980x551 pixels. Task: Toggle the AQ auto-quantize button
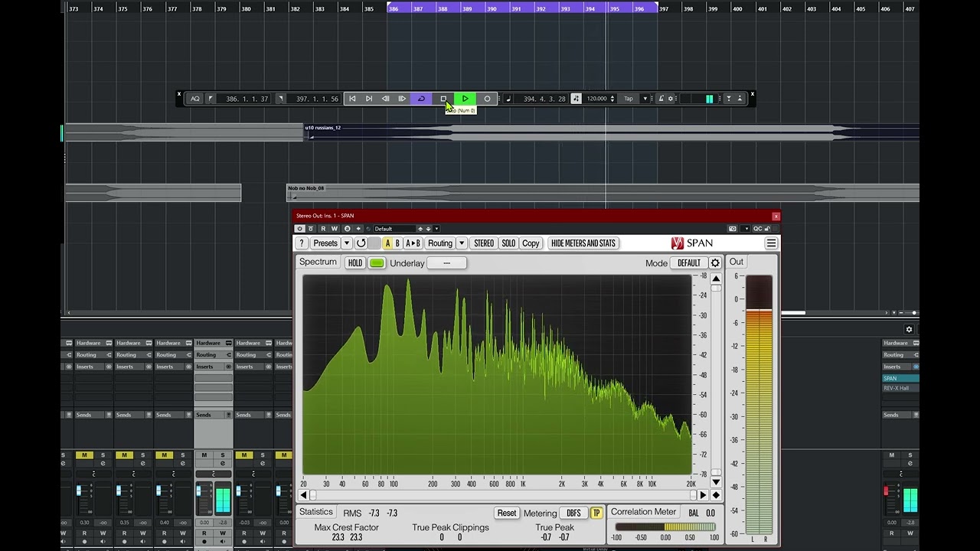[x=195, y=99]
